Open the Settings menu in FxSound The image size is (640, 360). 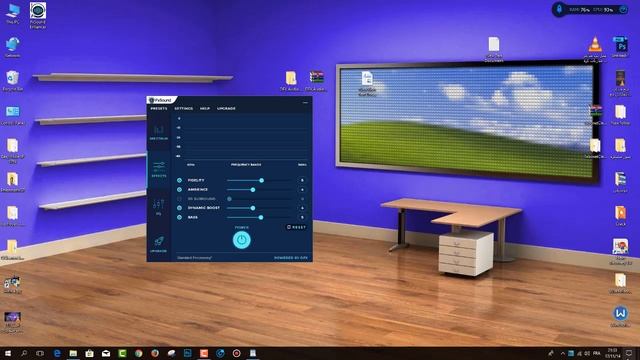coord(184,109)
